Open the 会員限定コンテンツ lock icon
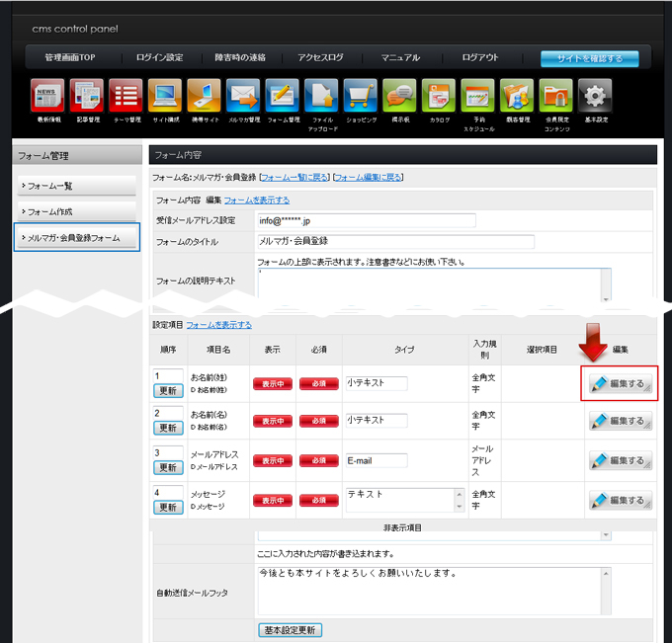Image resolution: width=672 pixels, height=643 pixels. pyautogui.click(x=556, y=97)
